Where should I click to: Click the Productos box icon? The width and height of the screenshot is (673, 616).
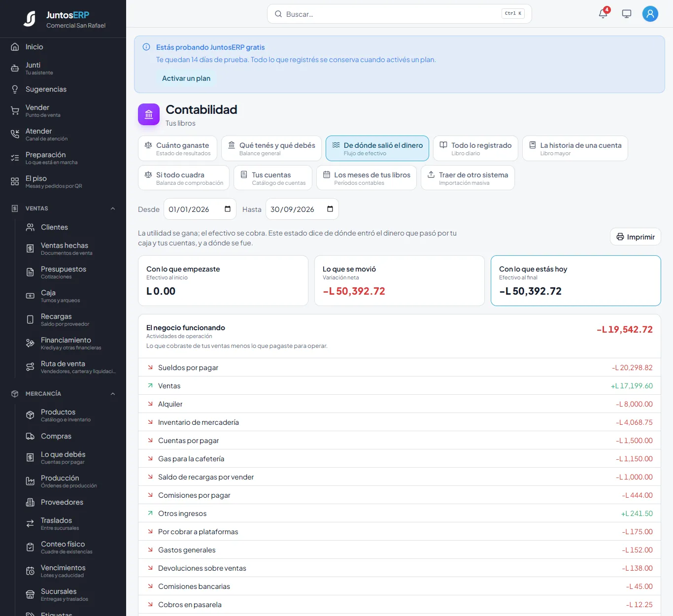click(x=30, y=415)
